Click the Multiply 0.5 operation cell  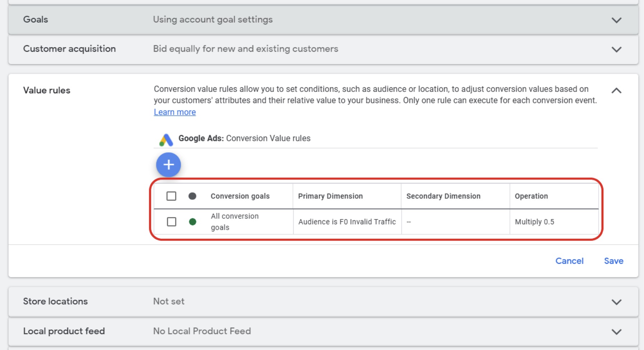534,222
